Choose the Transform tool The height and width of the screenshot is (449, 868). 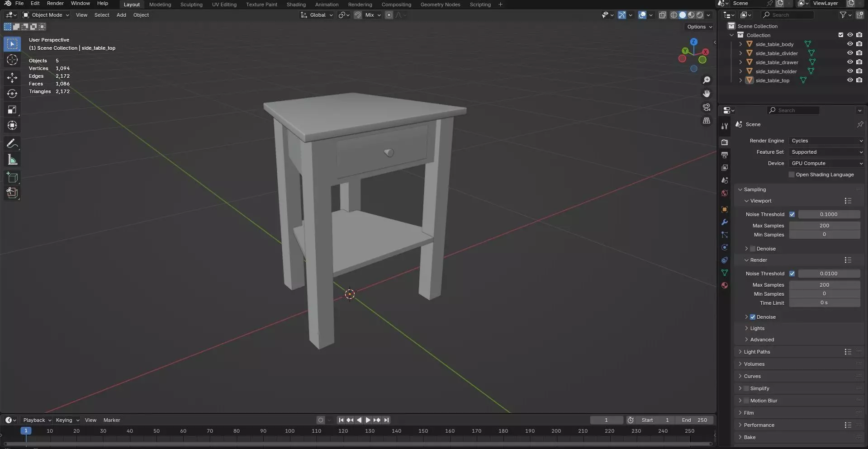(12, 125)
